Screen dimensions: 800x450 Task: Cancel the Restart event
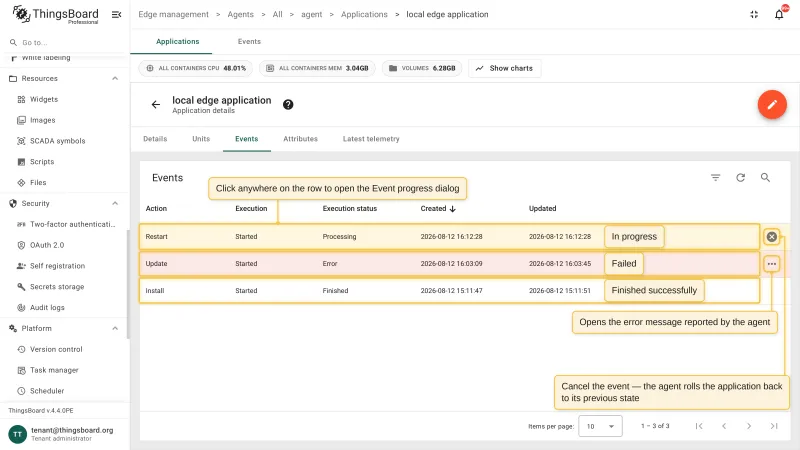coord(772,237)
